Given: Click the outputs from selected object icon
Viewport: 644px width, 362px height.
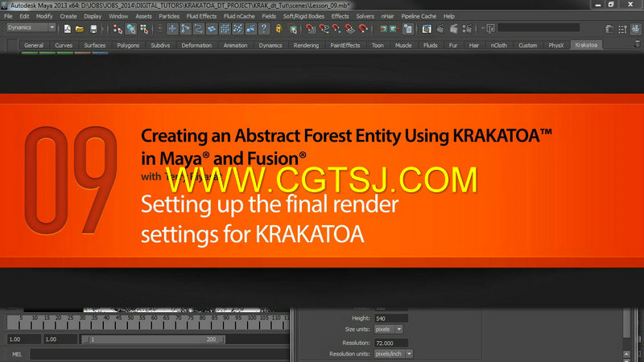Looking at the screenshot, I should point(394,29).
